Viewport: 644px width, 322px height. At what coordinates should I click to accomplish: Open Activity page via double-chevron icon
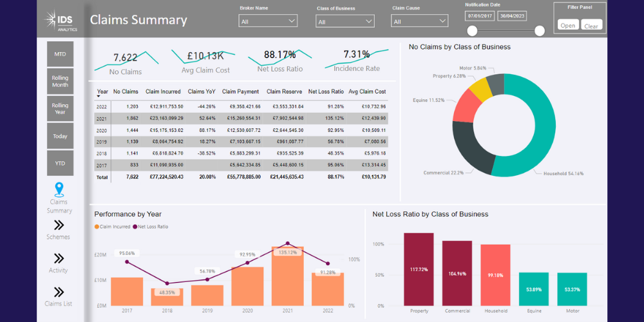[59, 258]
